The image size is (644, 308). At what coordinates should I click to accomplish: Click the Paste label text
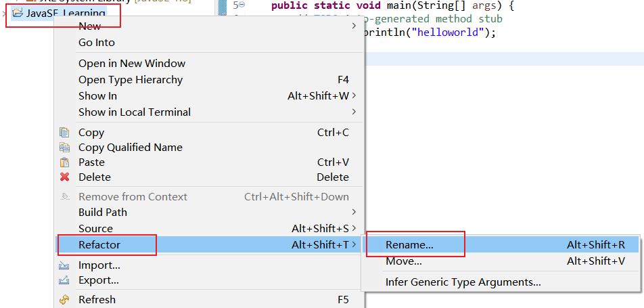pos(91,162)
